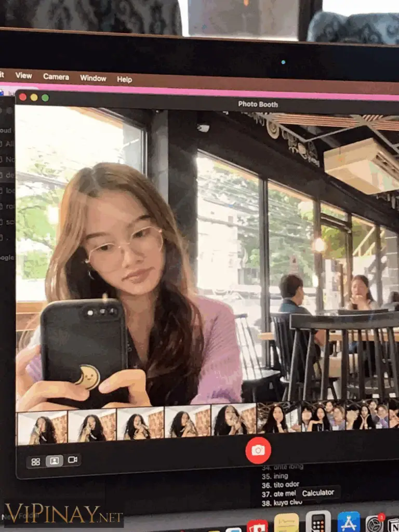Viewport: 399px width, 532px height.
Task: Open the Camera menu
Action: point(56,77)
